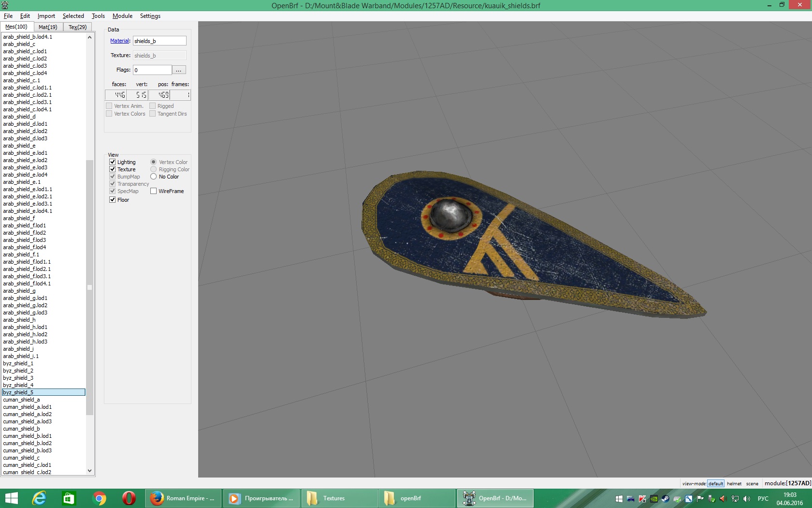This screenshot has width=812, height=508.
Task: Toggle the Lighting checkbox
Action: tap(113, 162)
